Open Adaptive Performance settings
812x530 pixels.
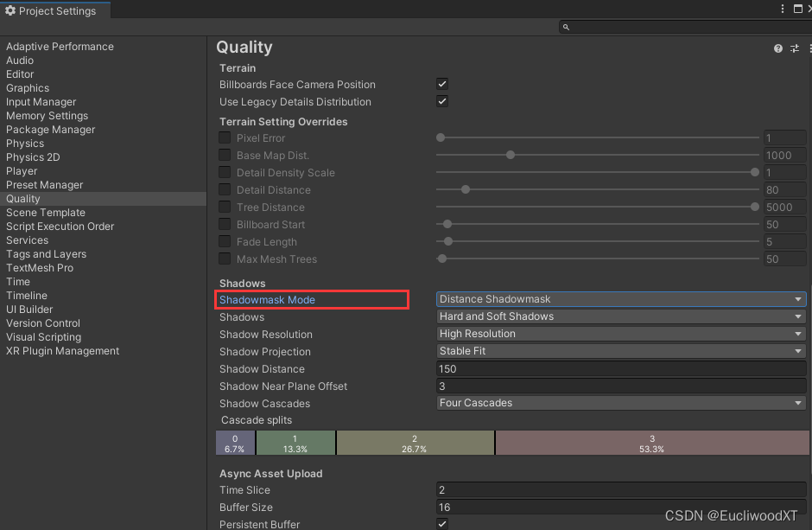(60, 47)
